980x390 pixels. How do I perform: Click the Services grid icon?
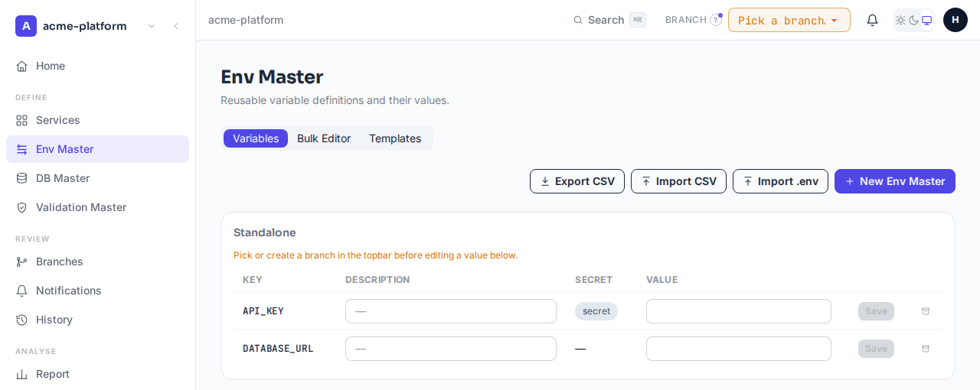click(x=21, y=120)
